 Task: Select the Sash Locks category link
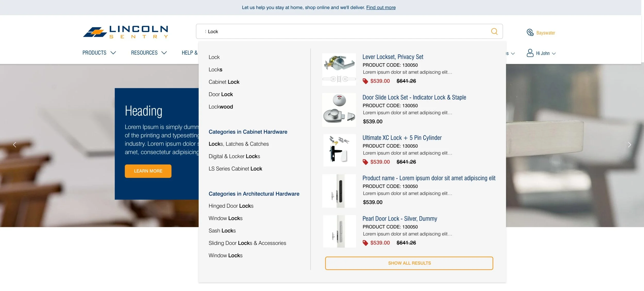click(222, 231)
